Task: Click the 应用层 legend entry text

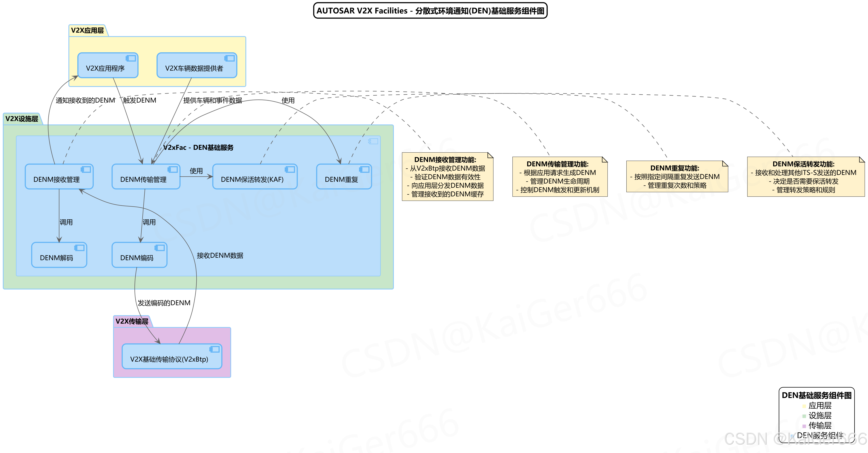Action: [x=820, y=406]
